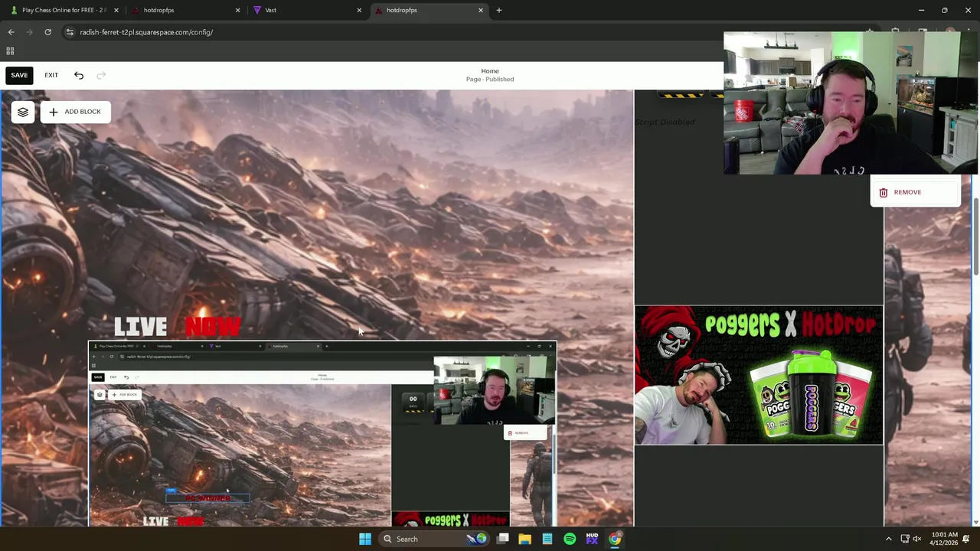The height and width of the screenshot is (551, 980).
Task: Open the apps grid icon in bookmarks bar
Action: point(10,51)
